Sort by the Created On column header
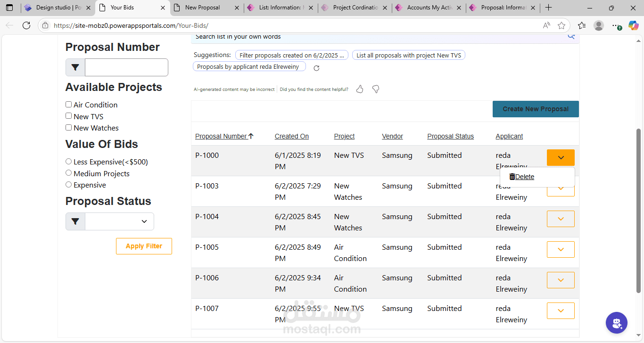This screenshot has height=343, width=644. coord(292,136)
